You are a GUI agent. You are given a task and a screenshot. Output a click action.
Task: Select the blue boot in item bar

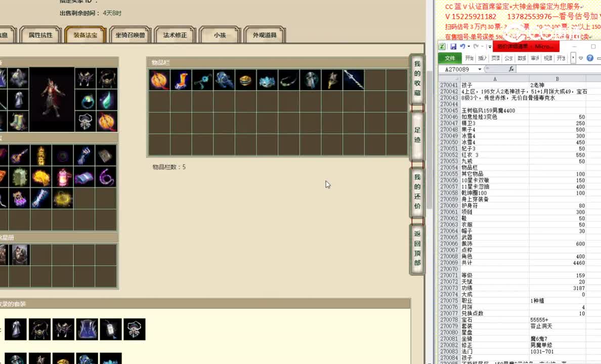pyautogui.click(x=181, y=80)
